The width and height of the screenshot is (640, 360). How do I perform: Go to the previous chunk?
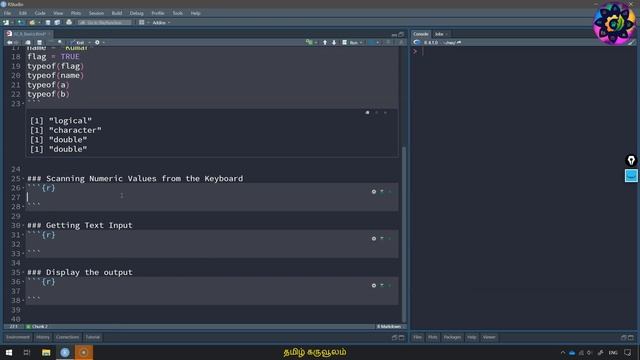[x=325, y=42]
